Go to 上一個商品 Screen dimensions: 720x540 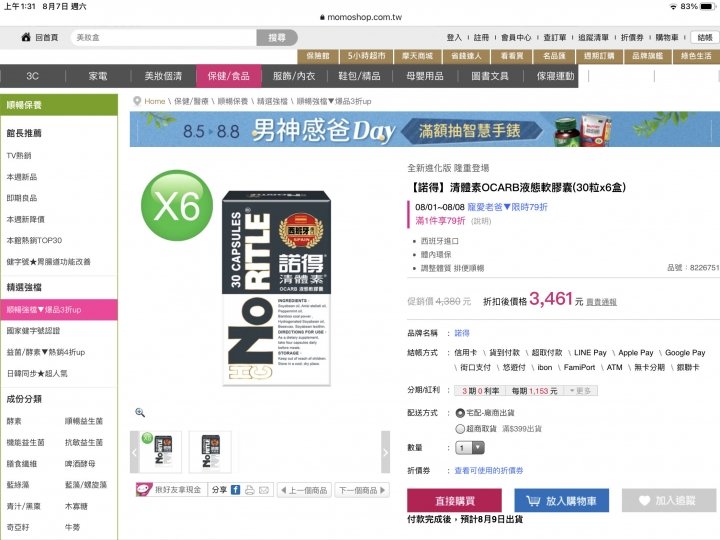click(304, 490)
